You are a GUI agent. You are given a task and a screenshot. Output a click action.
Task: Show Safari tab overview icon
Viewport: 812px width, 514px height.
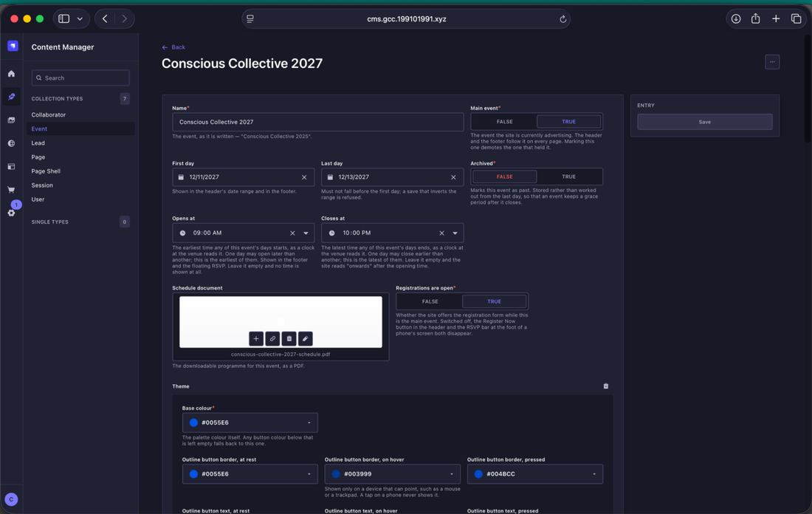796,18
